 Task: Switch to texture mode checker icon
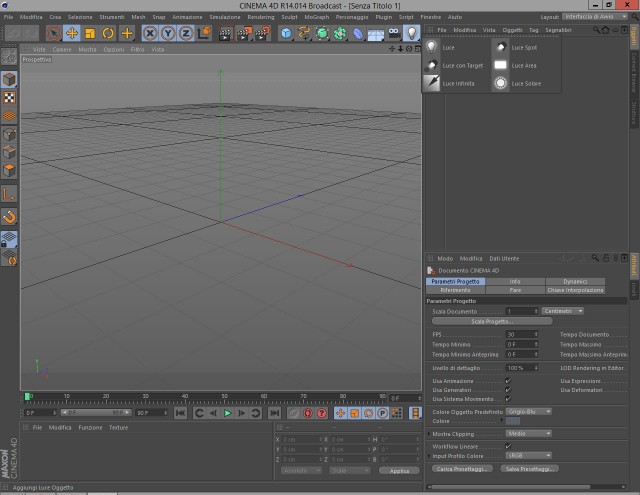point(9,98)
